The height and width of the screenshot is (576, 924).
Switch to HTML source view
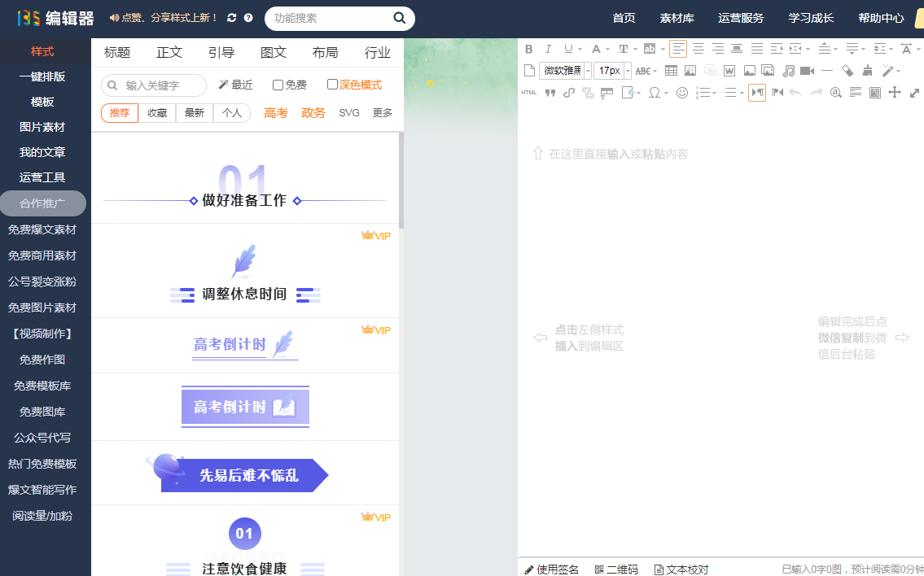coord(528,92)
